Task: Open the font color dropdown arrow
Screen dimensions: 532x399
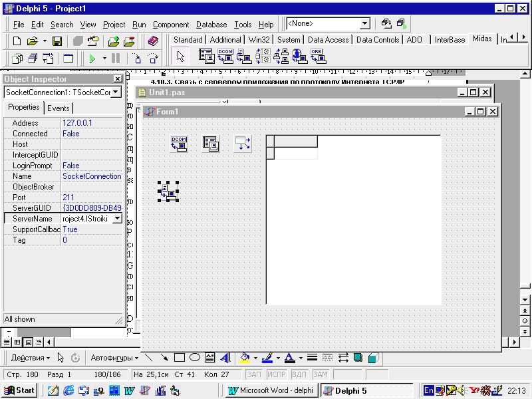Action: tap(301, 358)
